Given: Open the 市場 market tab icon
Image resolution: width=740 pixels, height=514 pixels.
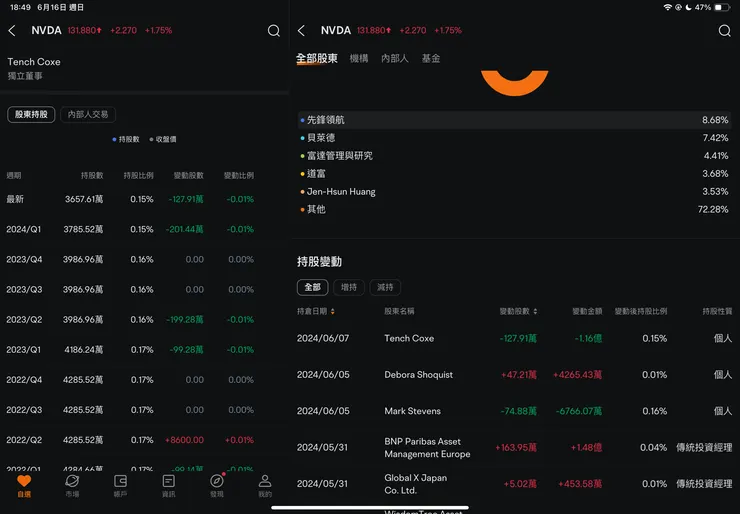Looking at the screenshot, I should point(72,481).
